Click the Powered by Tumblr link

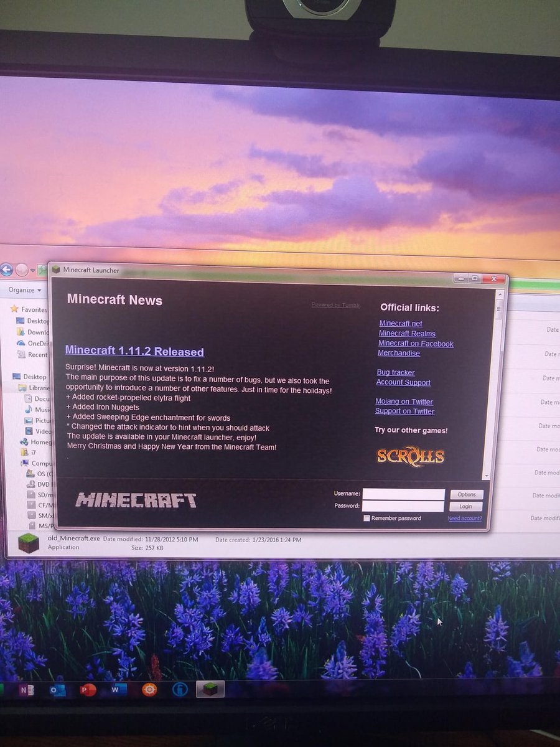pyautogui.click(x=335, y=304)
